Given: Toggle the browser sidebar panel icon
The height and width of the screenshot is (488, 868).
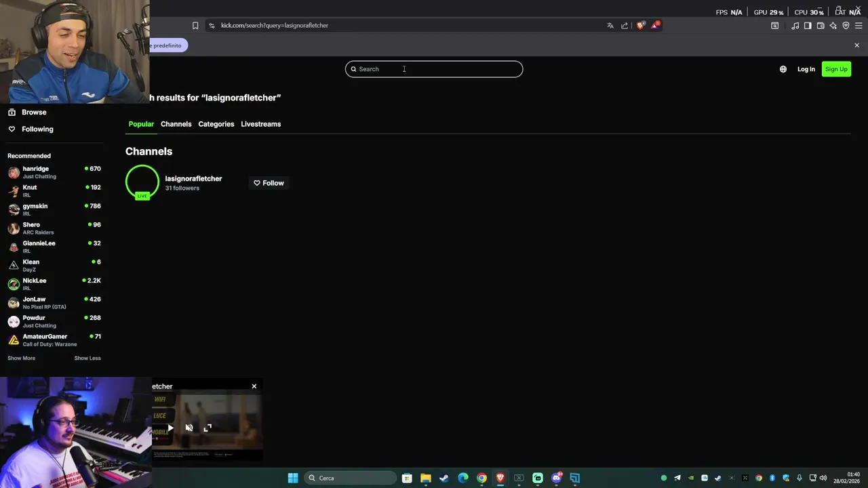Looking at the screenshot, I should tap(808, 25).
